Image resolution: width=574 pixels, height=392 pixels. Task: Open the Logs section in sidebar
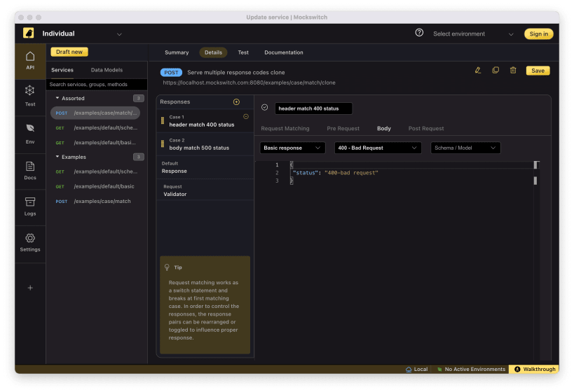pos(30,206)
